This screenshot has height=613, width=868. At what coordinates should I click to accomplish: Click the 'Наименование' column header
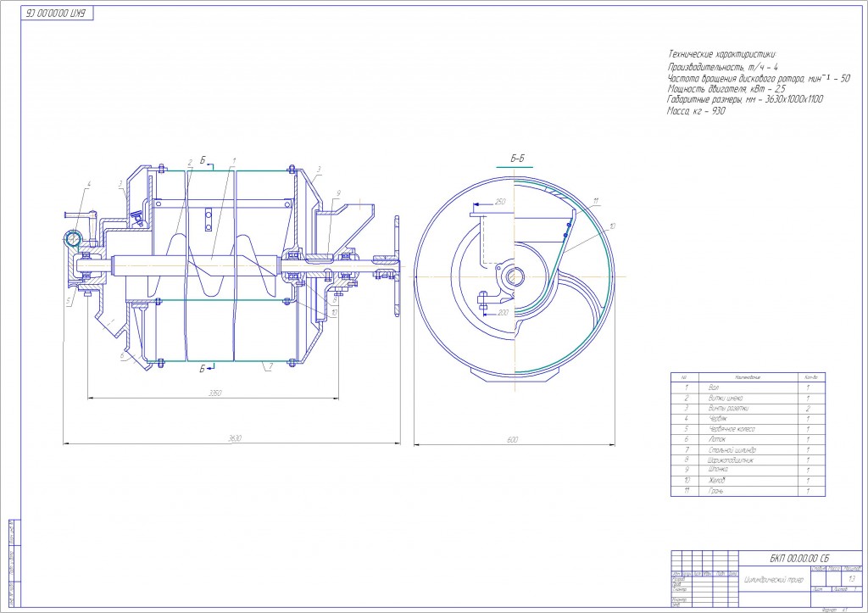(748, 377)
